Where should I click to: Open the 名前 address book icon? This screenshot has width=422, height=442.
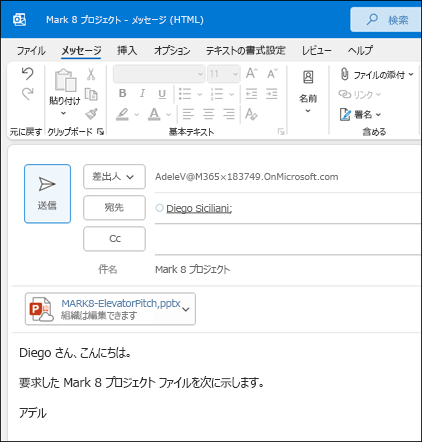coord(308,77)
